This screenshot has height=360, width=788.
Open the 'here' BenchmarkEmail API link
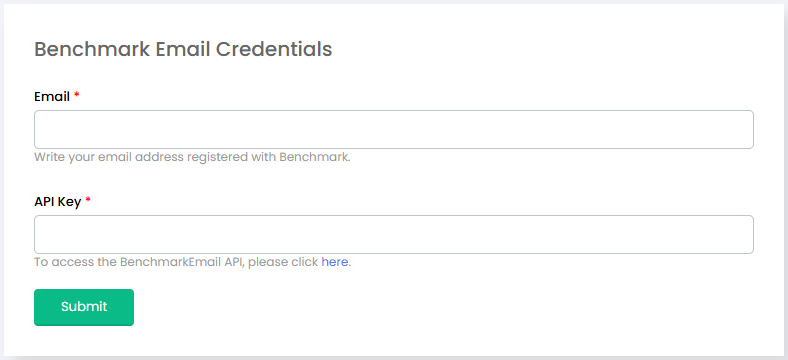coord(335,262)
